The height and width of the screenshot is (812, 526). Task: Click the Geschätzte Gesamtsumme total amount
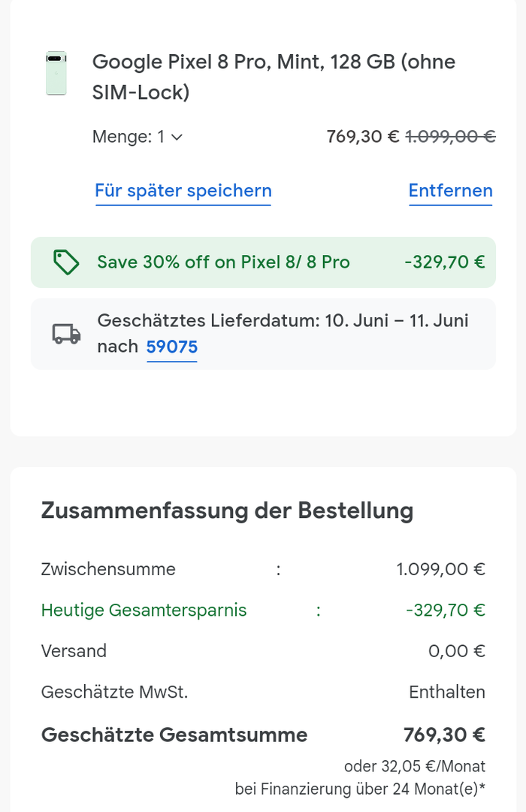444,735
